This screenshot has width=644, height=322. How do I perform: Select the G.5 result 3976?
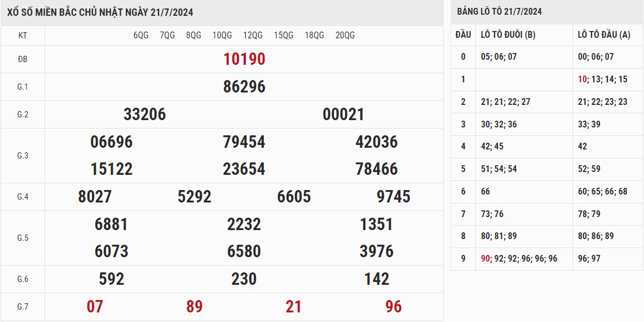(x=377, y=252)
